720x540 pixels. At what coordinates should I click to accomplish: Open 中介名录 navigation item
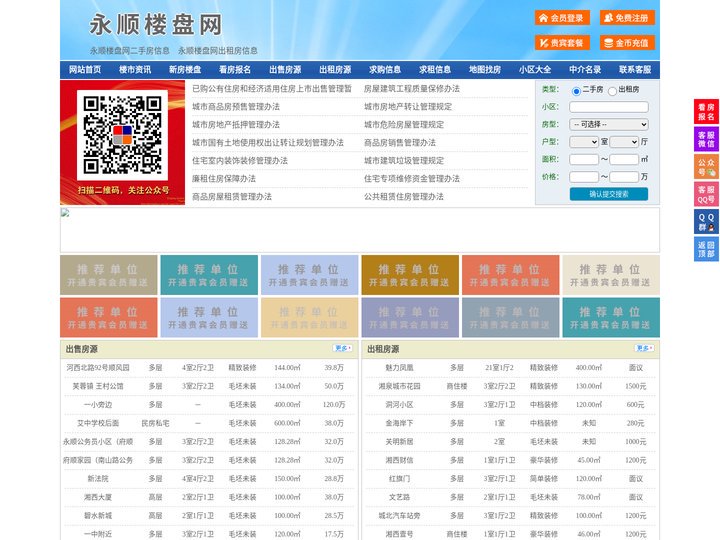[585, 70]
